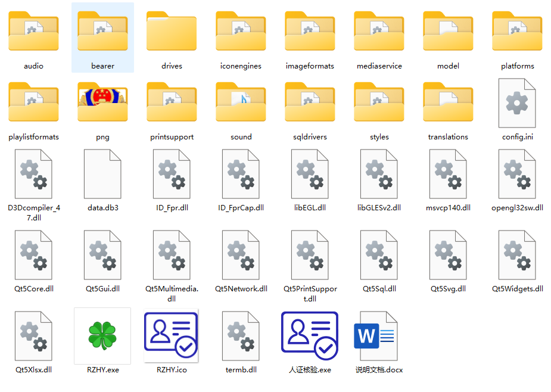Select the Qt5Core.dll file

tap(34, 255)
